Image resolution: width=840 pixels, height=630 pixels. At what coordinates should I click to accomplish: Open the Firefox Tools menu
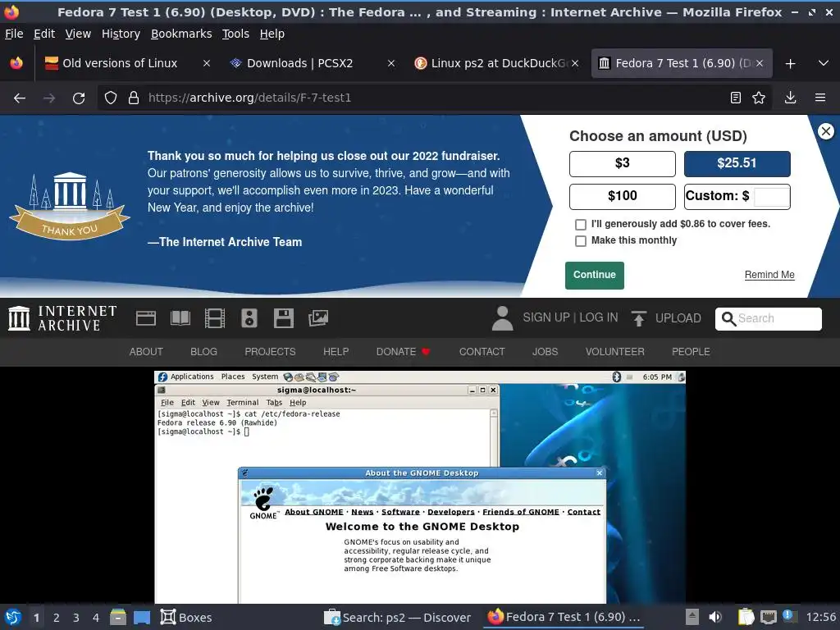235,34
